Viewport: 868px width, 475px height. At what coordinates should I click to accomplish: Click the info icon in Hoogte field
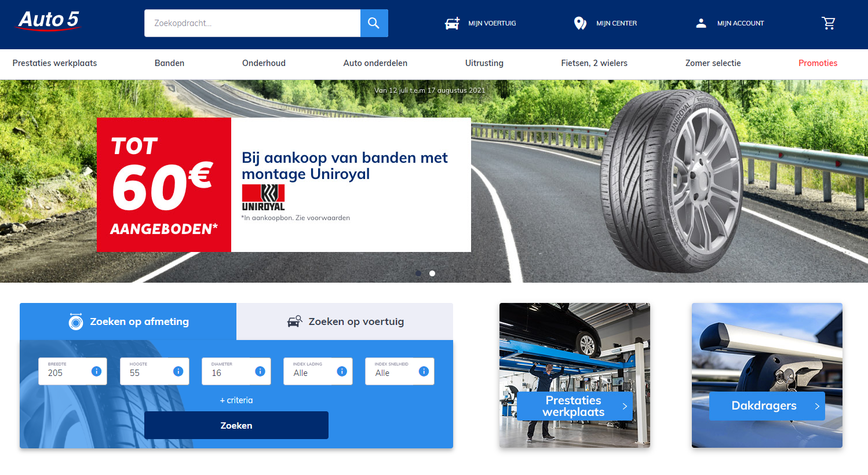pos(178,371)
